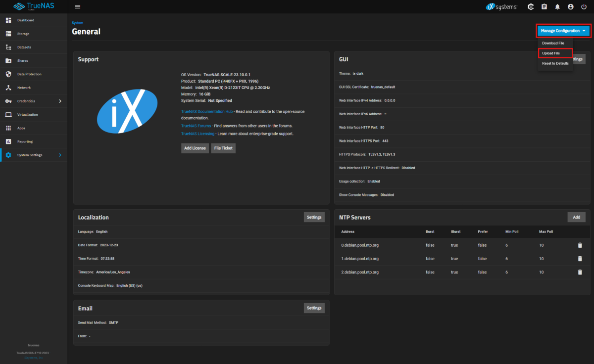Image resolution: width=594 pixels, height=364 pixels.
Task: Open the TrueNAS Forums link
Action: click(x=196, y=126)
